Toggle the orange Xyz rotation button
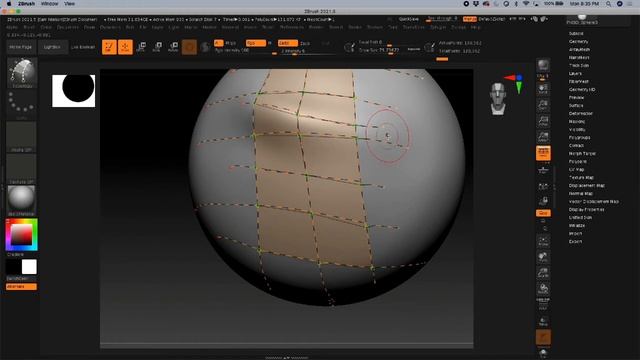The image size is (640, 360). point(543,213)
